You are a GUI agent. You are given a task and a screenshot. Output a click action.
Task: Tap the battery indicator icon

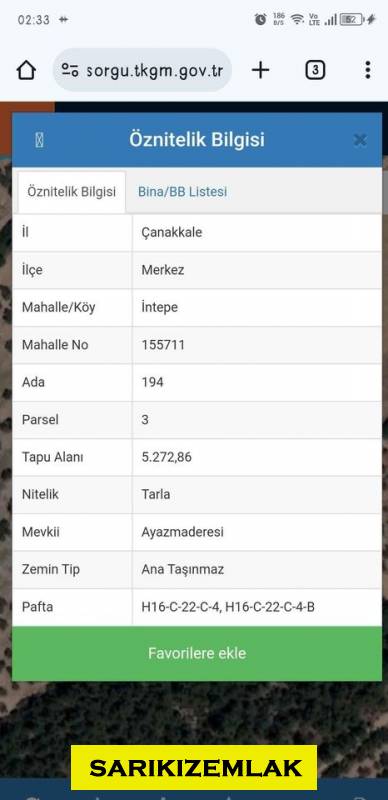pyautogui.click(x=352, y=19)
